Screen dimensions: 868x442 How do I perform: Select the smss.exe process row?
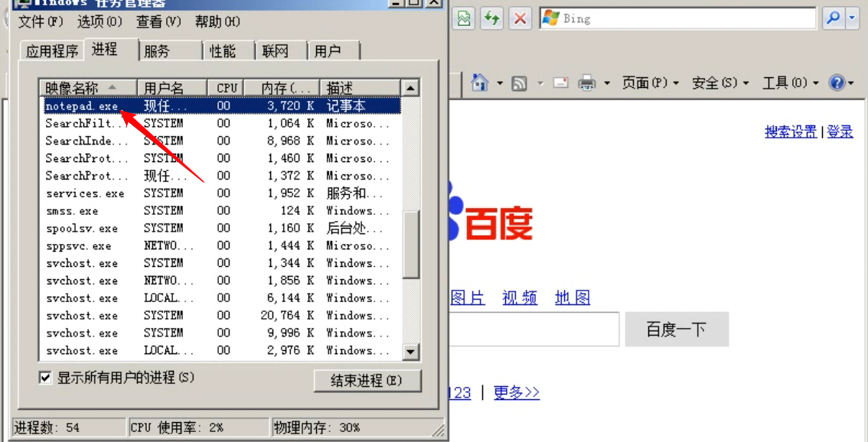[222, 211]
